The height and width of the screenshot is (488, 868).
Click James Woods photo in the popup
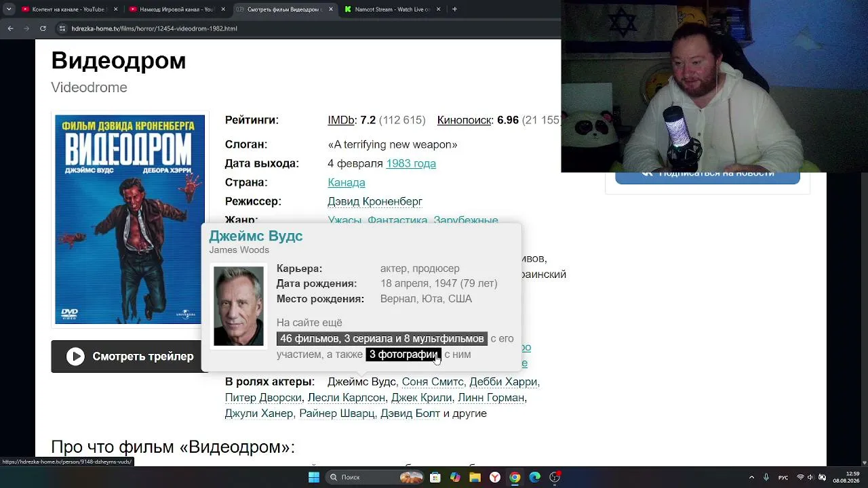(x=239, y=306)
